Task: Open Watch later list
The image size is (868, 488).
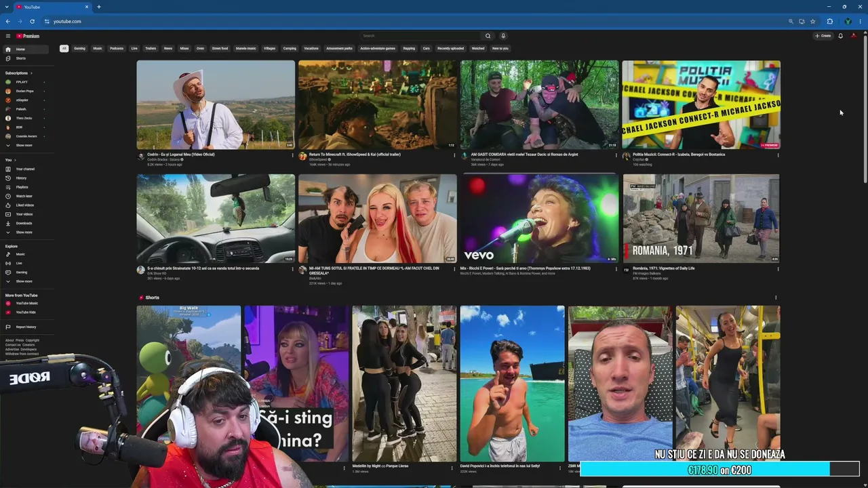Action: point(25,196)
